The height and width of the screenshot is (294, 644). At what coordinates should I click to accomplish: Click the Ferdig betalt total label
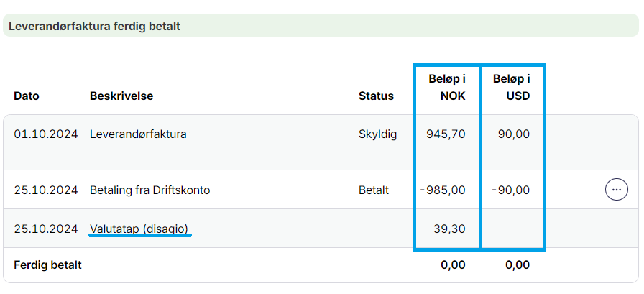pos(47,265)
